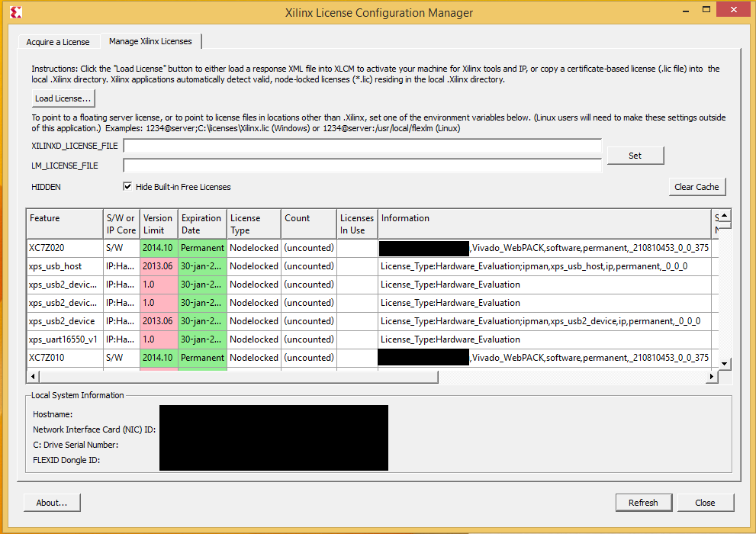Toggle Hide Built-in Free Licenses checkbox

pos(127,186)
